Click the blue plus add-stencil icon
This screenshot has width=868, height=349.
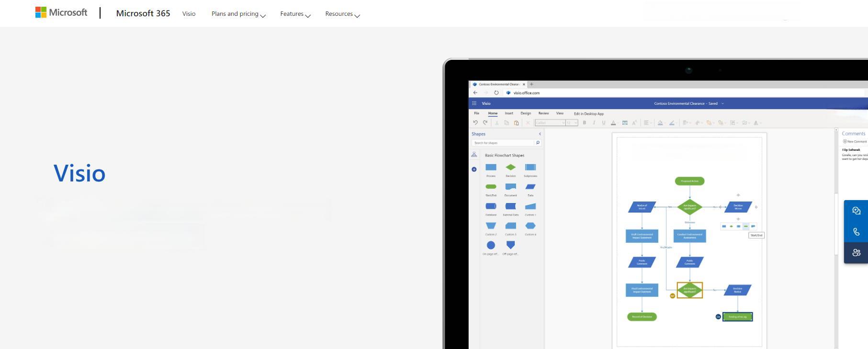(x=474, y=169)
